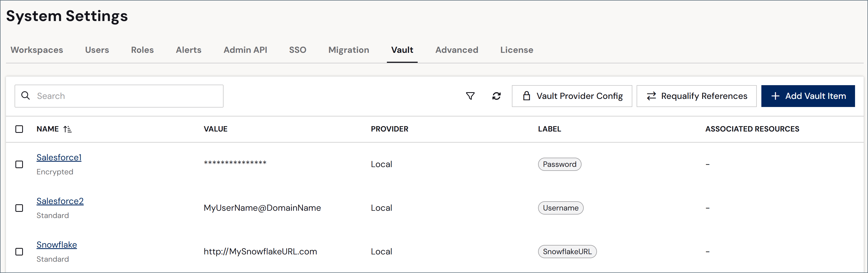Select all rows with the header checkbox
868x273 pixels.
(19, 129)
